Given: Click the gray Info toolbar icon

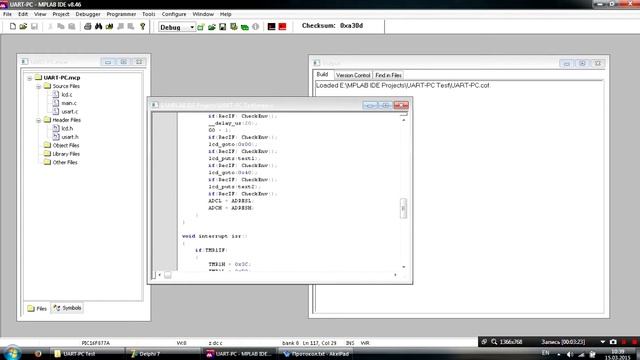Looking at the screenshot, I should click(x=256, y=27).
